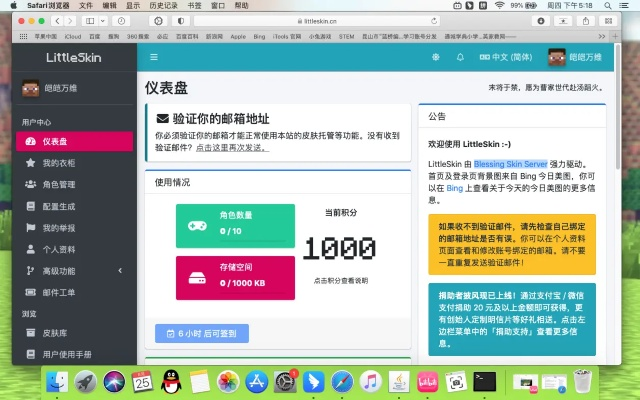Click the Safari privacy shield icon

[181, 21]
